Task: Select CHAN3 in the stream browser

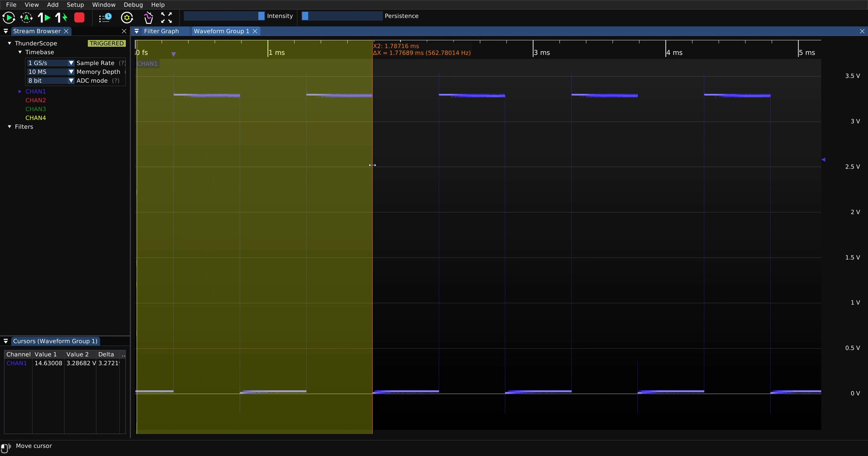Action: click(x=36, y=109)
